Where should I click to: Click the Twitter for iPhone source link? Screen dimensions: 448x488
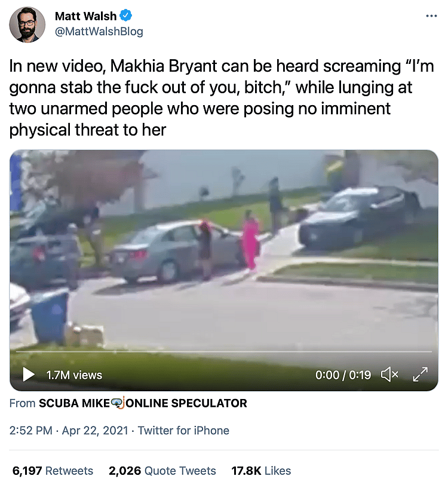point(183,431)
